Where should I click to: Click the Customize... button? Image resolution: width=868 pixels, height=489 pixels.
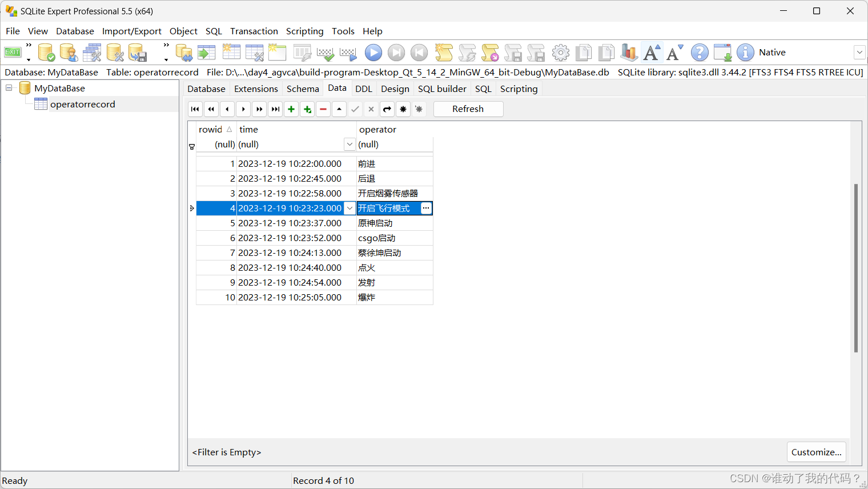[x=816, y=452]
